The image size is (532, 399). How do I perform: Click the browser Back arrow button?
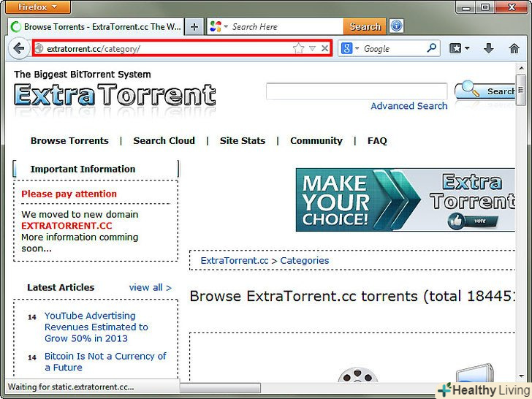(x=18, y=48)
